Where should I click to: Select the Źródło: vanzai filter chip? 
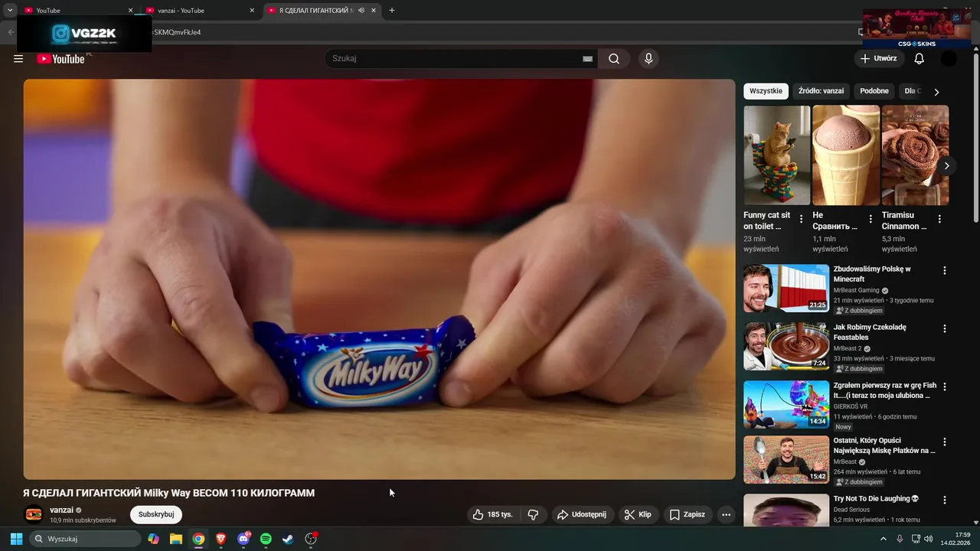point(821,91)
